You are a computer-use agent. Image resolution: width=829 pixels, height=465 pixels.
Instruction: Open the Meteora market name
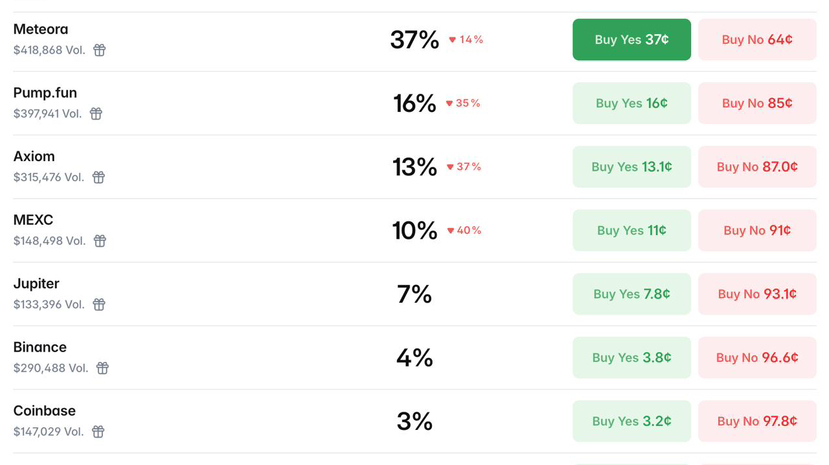(x=41, y=30)
